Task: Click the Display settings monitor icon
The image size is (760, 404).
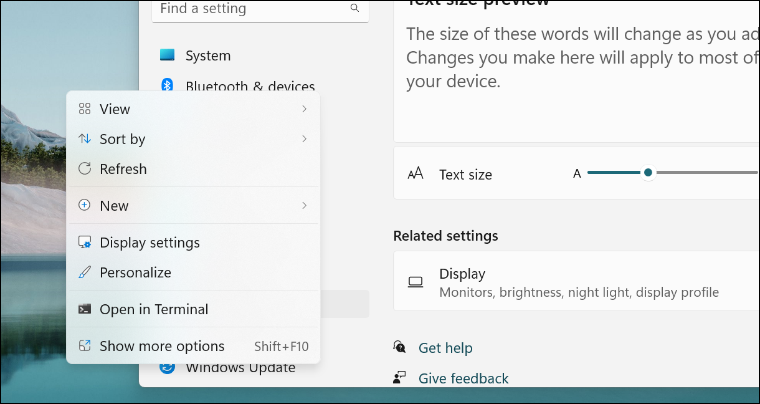Action: click(85, 243)
